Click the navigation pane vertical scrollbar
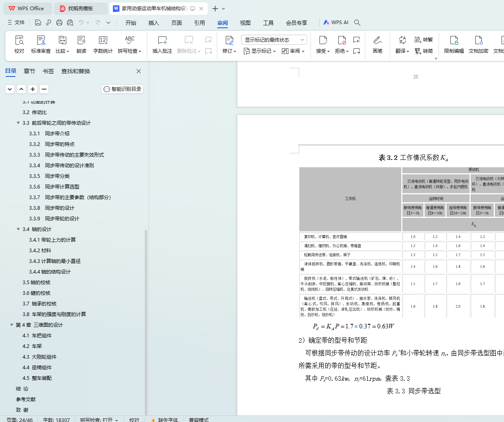 (x=146, y=322)
